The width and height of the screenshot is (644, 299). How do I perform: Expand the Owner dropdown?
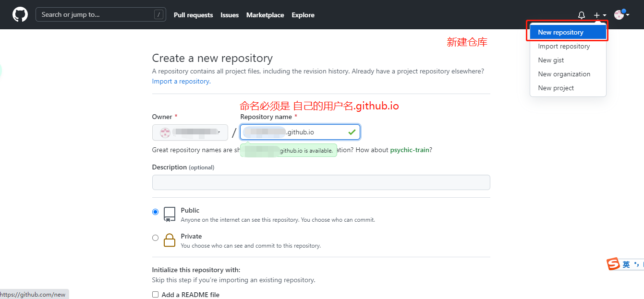pyautogui.click(x=190, y=132)
